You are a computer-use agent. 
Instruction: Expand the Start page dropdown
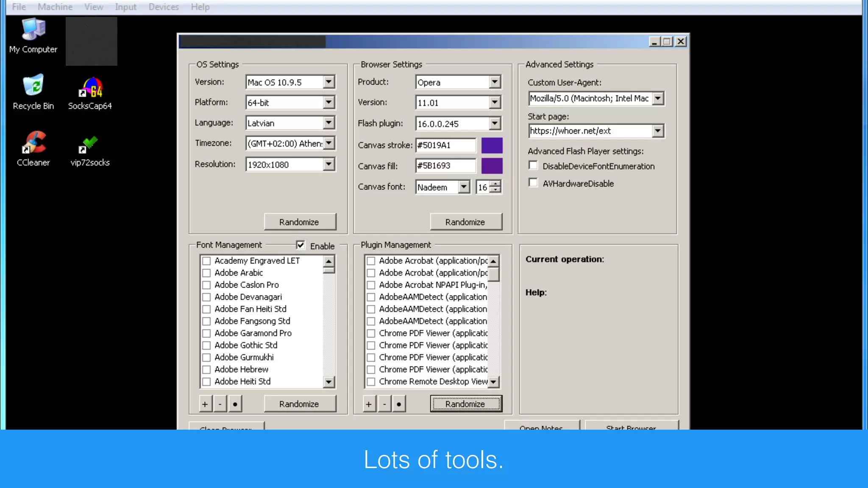click(x=658, y=131)
